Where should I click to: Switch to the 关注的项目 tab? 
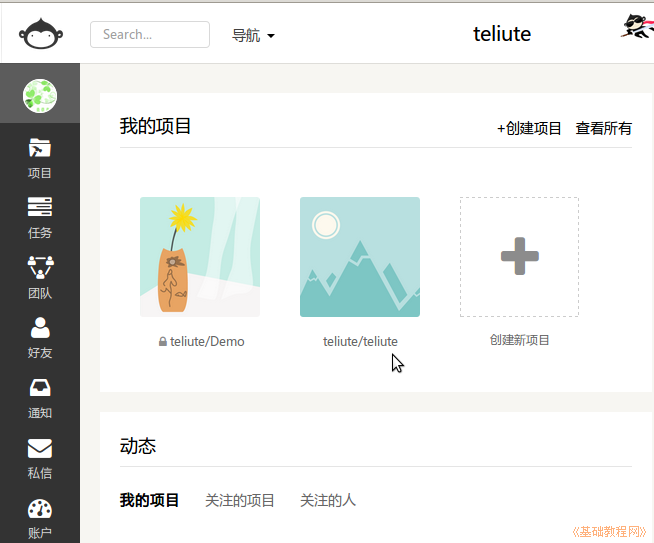pyautogui.click(x=240, y=500)
